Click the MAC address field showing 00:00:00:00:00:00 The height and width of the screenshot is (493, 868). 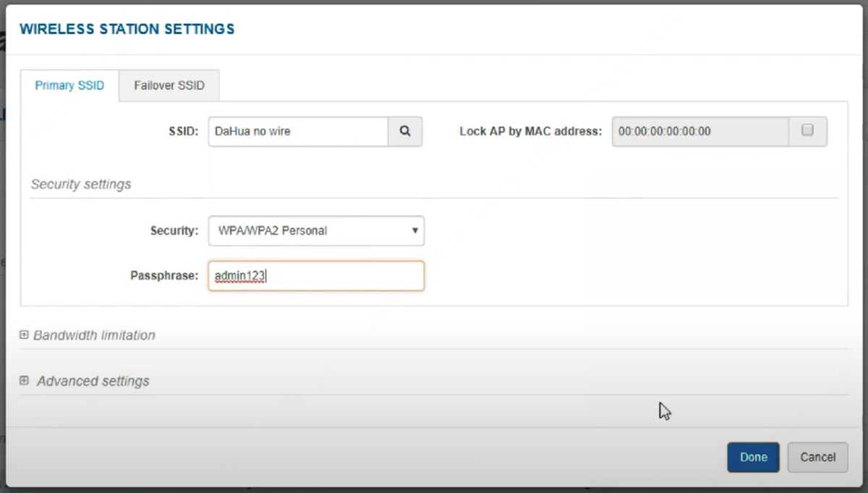point(699,132)
